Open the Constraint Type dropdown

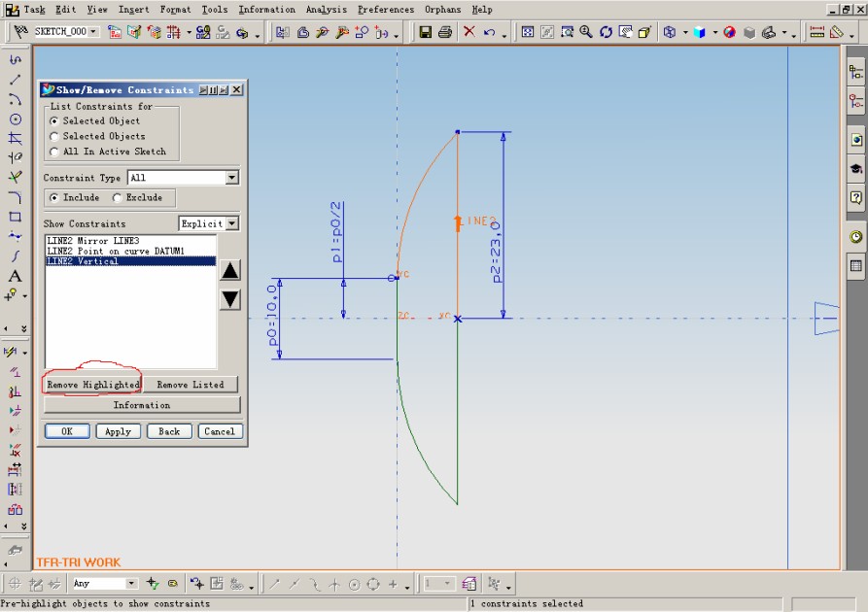point(231,179)
